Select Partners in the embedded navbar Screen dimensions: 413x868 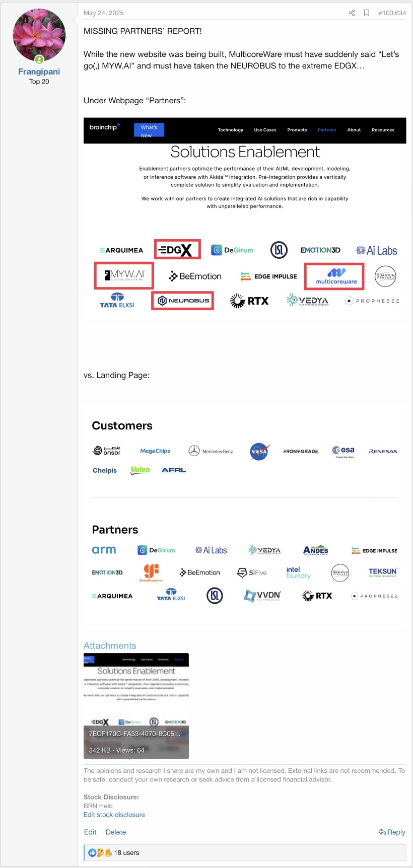point(327,130)
